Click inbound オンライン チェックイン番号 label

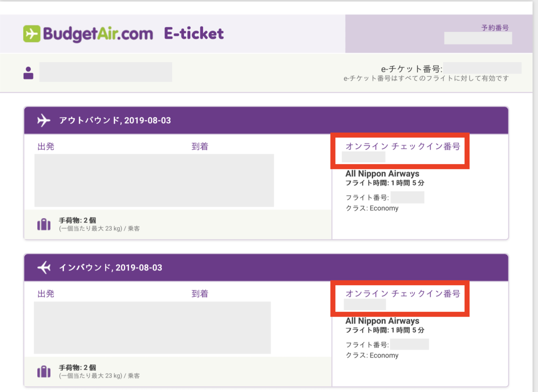coord(403,293)
